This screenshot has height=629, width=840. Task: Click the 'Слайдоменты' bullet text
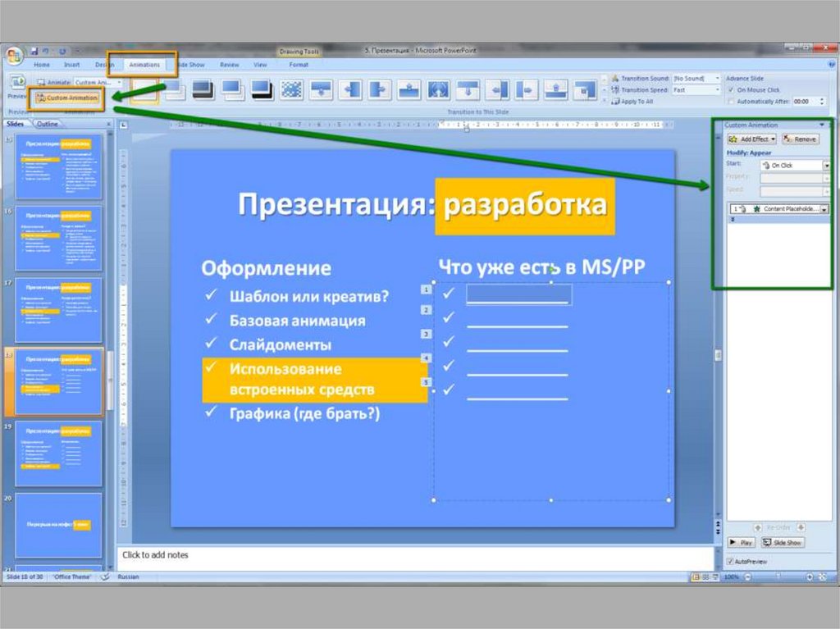pos(281,344)
